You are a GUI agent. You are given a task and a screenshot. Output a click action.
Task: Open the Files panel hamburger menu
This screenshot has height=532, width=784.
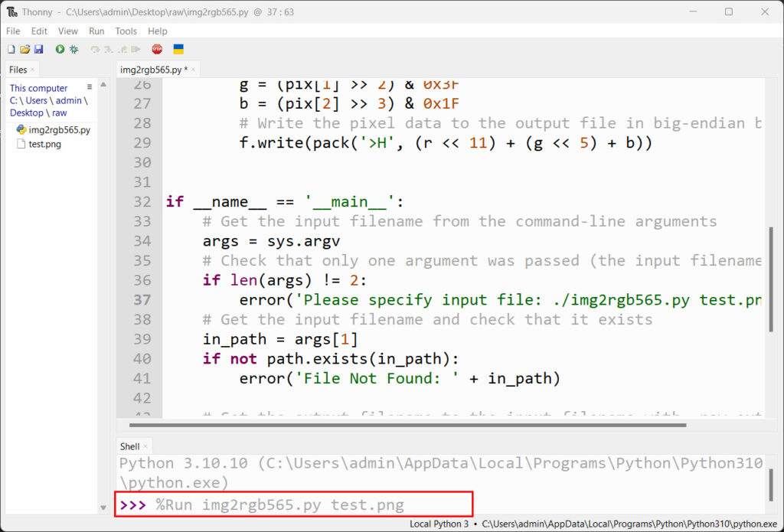tap(90, 87)
